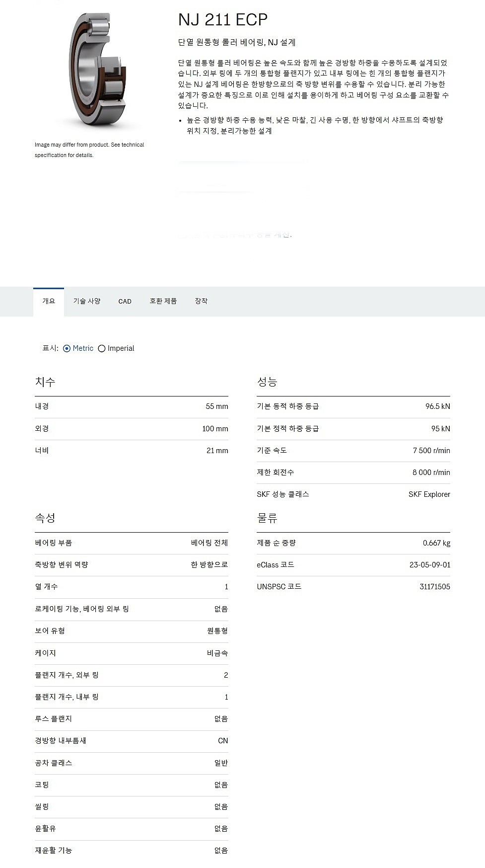The height and width of the screenshot is (868, 485).
Task: Click the 외경 value 100 mm
Action: (x=215, y=429)
